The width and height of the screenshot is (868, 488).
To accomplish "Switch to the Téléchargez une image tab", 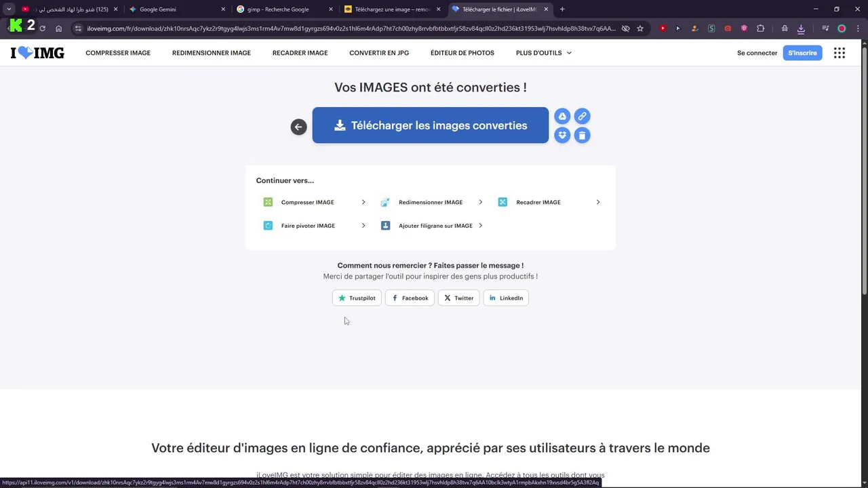I will 391,9.
